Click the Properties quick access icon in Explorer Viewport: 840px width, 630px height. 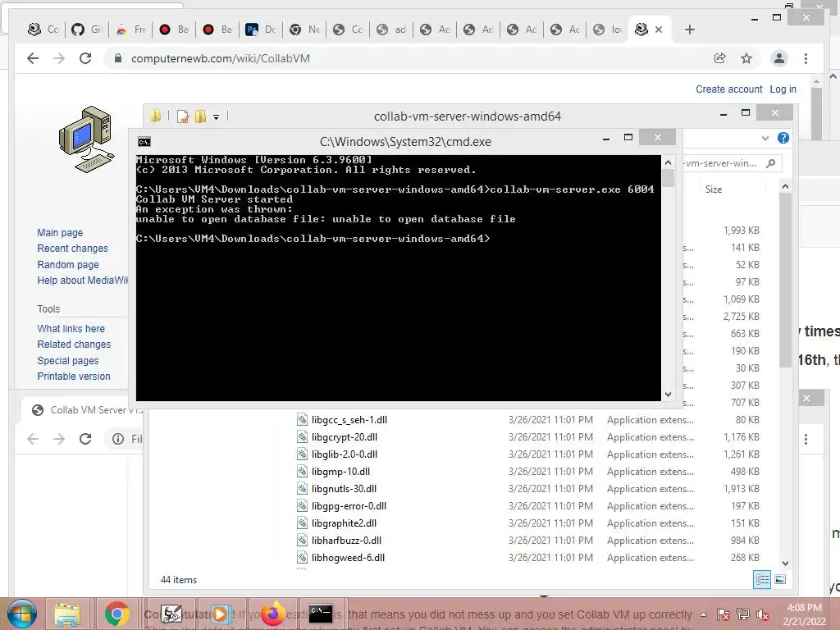[x=183, y=116]
